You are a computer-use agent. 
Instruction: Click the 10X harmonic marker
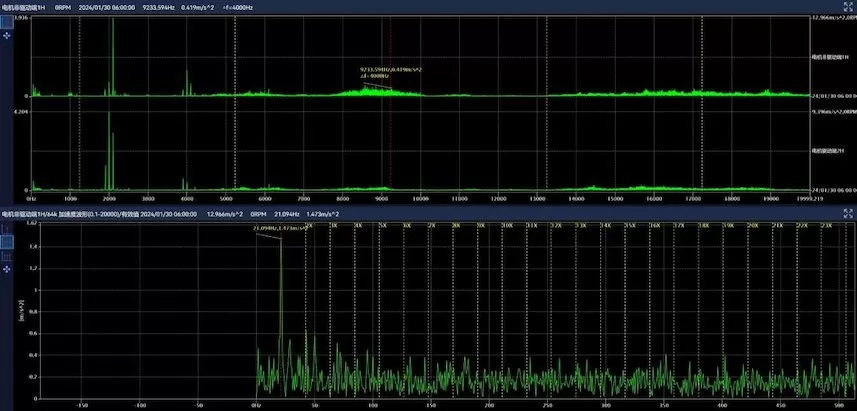tap(506, 226)
